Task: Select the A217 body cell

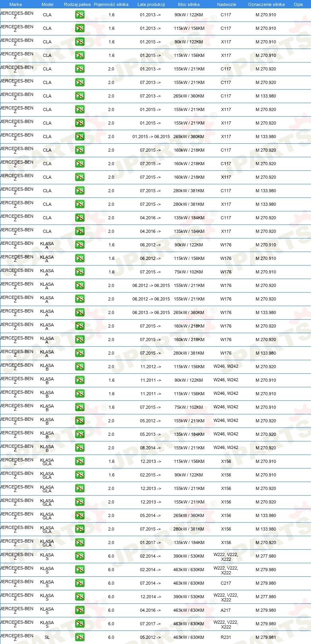Action: [x=226, y=610]
